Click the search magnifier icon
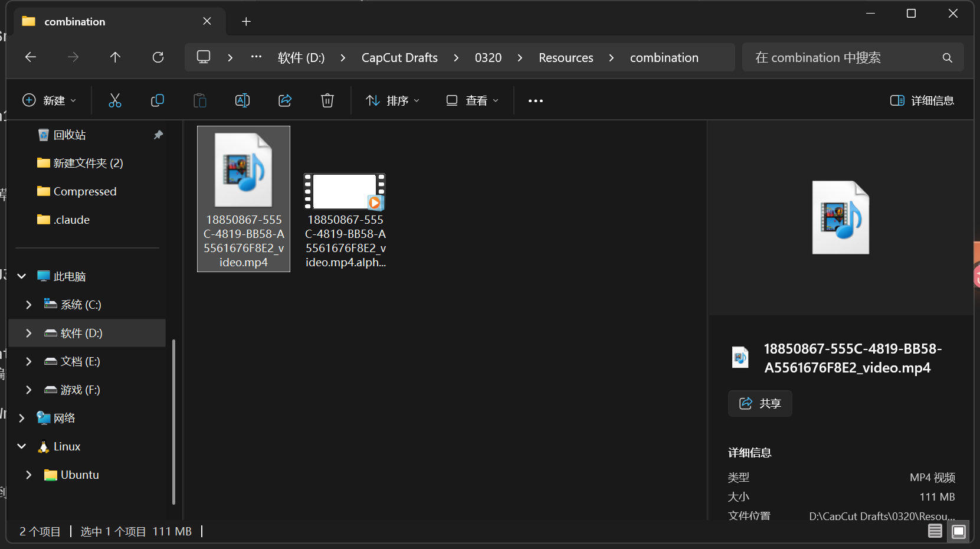This screenshot has width=980, height=549. [947, 58]
